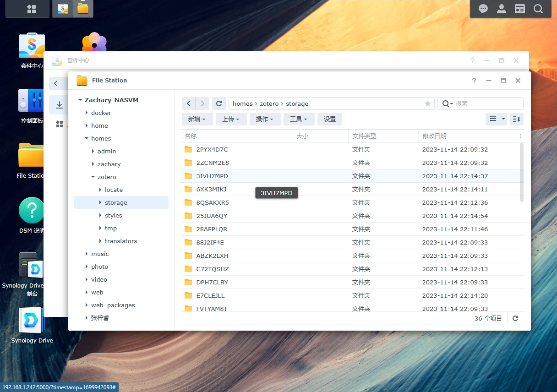This screenshot has width=557, height=392.
Task: Go back using the left arrow navigation button
Action: 189,103
